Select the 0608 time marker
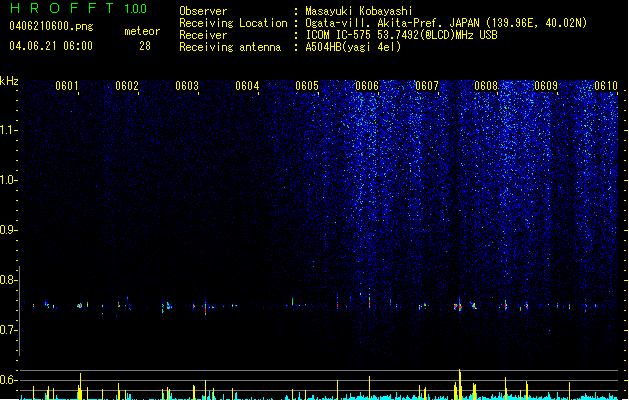 486,86
